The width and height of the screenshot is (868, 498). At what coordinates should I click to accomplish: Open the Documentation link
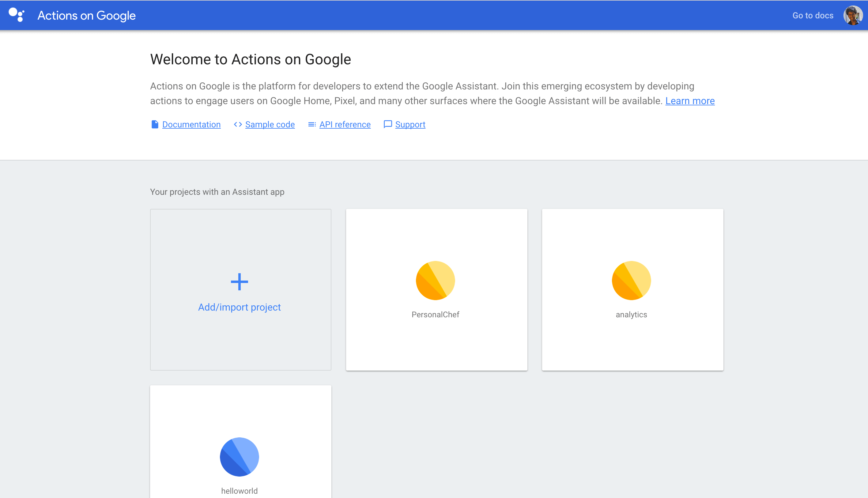tap(191, 124)
